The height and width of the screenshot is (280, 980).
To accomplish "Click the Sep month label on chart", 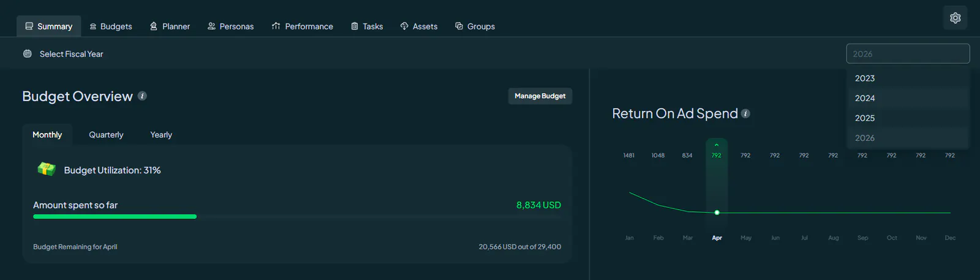I will [x=862, y=238].
